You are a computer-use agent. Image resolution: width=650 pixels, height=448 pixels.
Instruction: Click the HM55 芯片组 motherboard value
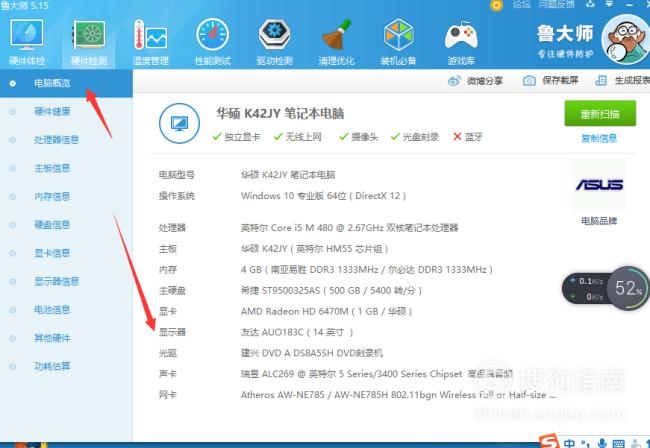coord(315,249)
